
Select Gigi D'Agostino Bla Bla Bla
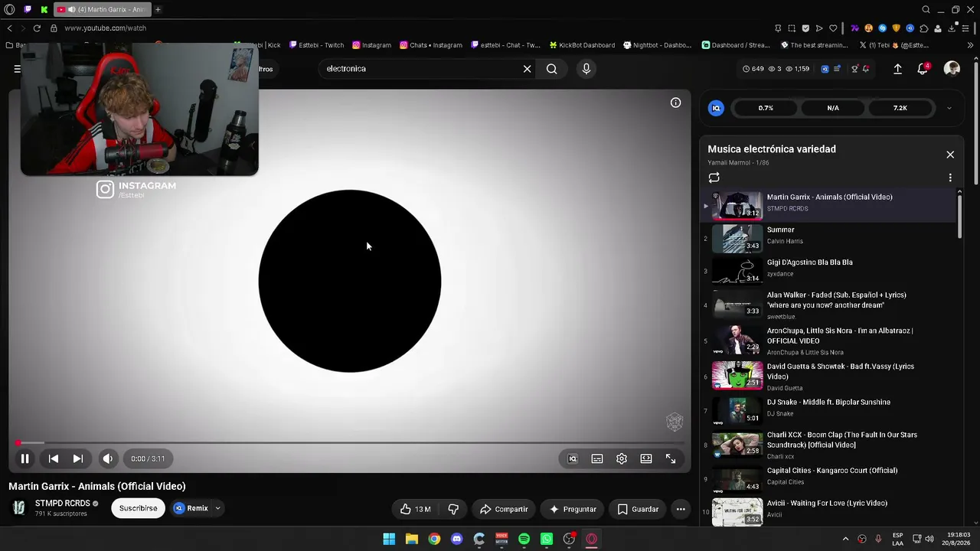point(829,269)
